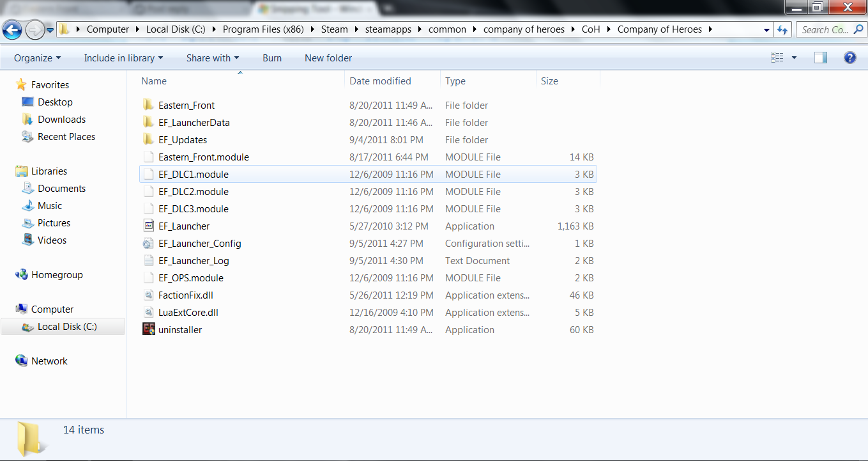Open the Videos library
This screenshot has width=868, height=461.
tap(52, 240)
